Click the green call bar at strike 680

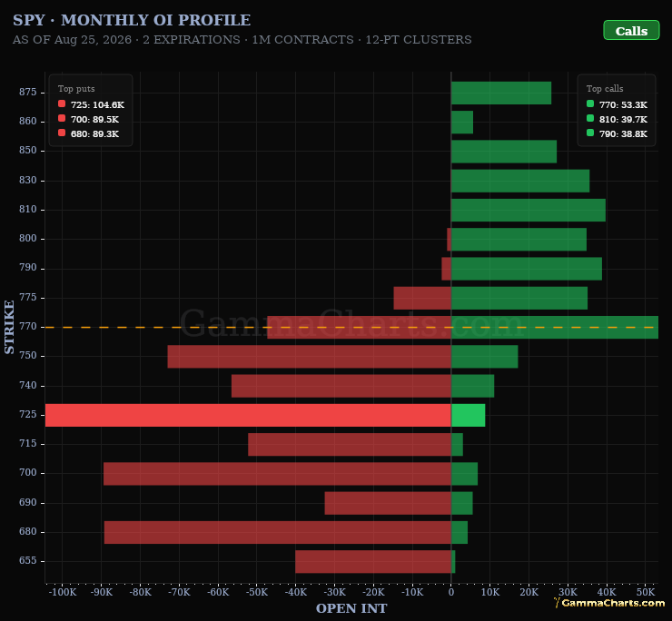tap(460, 532)
